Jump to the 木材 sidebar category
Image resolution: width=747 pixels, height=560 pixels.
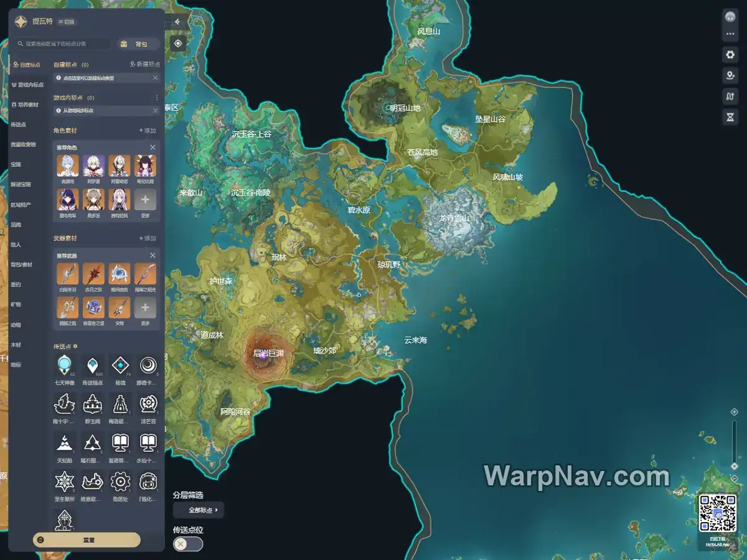click(16, 345)
